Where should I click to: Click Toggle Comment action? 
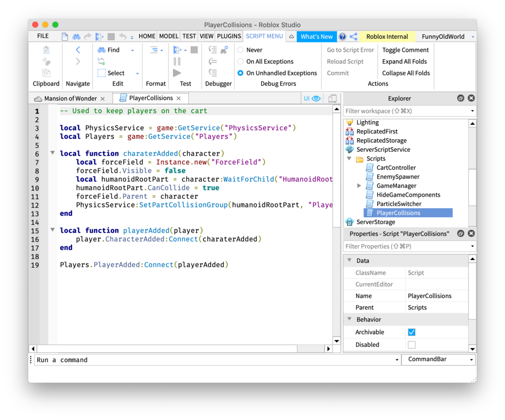[x=405, y=50]
